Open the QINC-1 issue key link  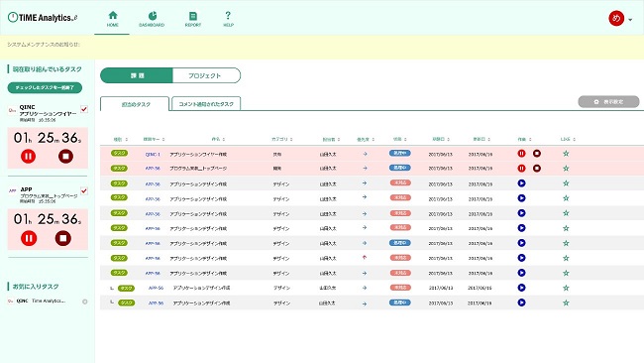point(153,154)
